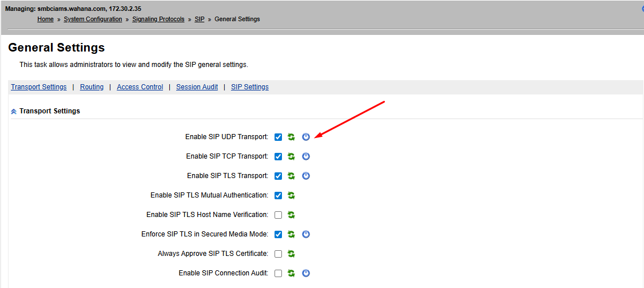Screen dimensions: 644x288
Task: Navigate to System Configuration breadcrumb
Action: pyautogui.click(x=93, y=19)
